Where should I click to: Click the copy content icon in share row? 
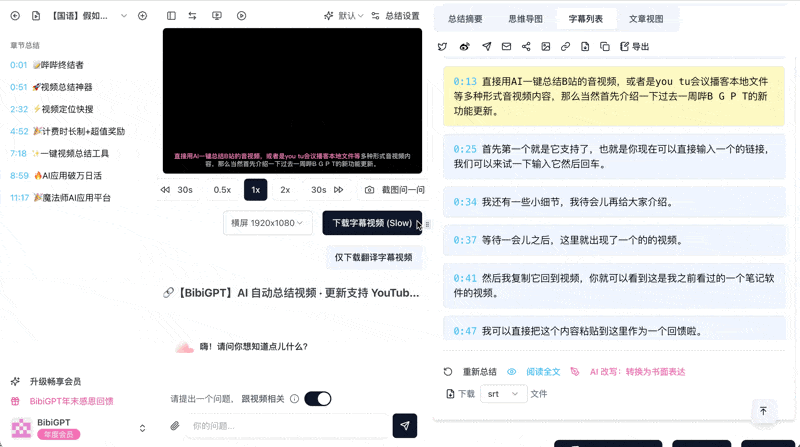coord(605,47)
